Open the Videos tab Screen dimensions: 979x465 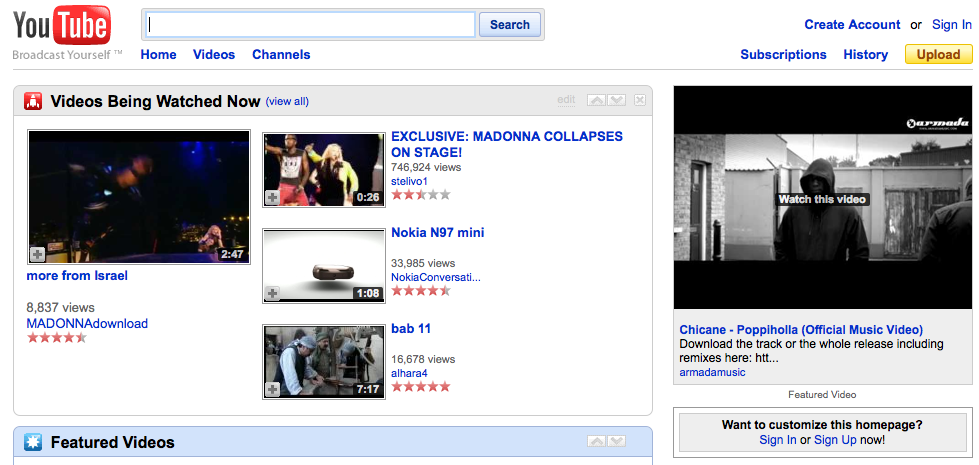(x=214, y=55)
